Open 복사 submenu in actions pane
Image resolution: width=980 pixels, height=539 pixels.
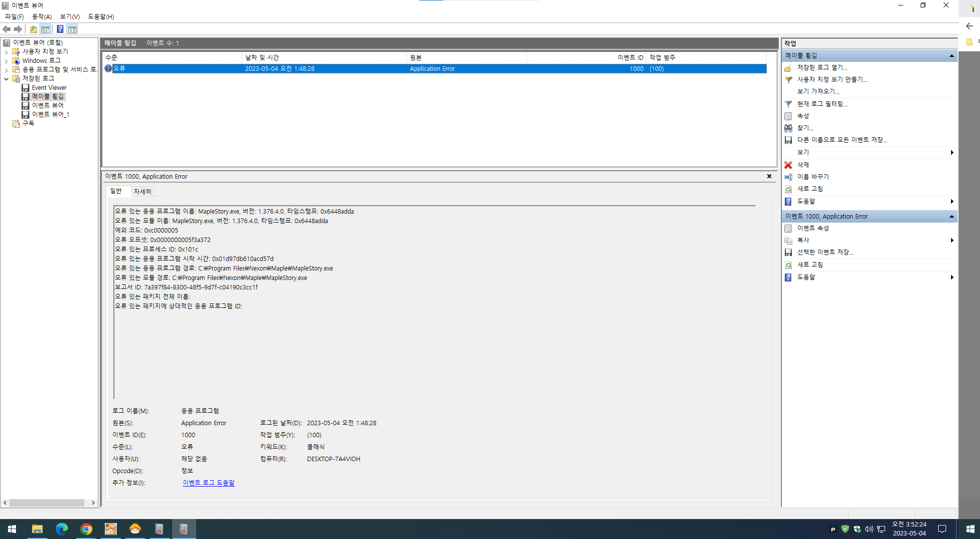pyautogui.click(x=870, y=240)
